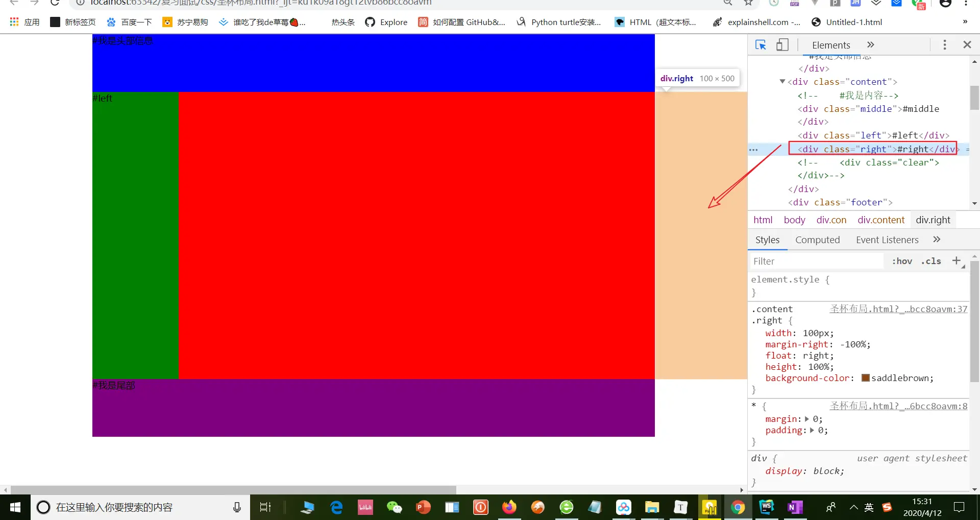Open Chrome profile avatar

945,3
